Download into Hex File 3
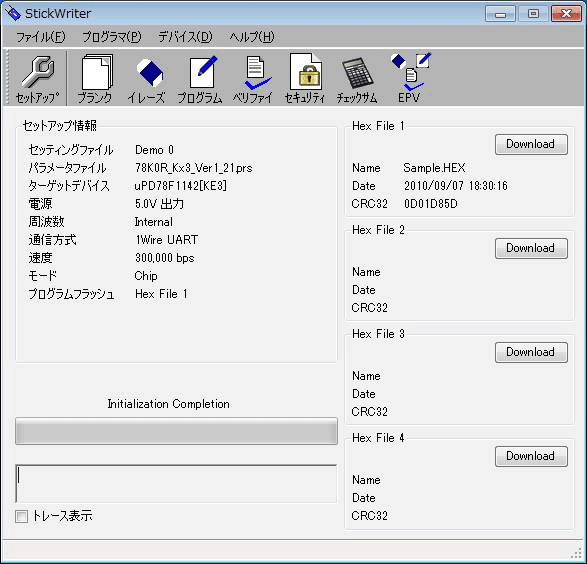587x564 pixels. coord(531,353)
